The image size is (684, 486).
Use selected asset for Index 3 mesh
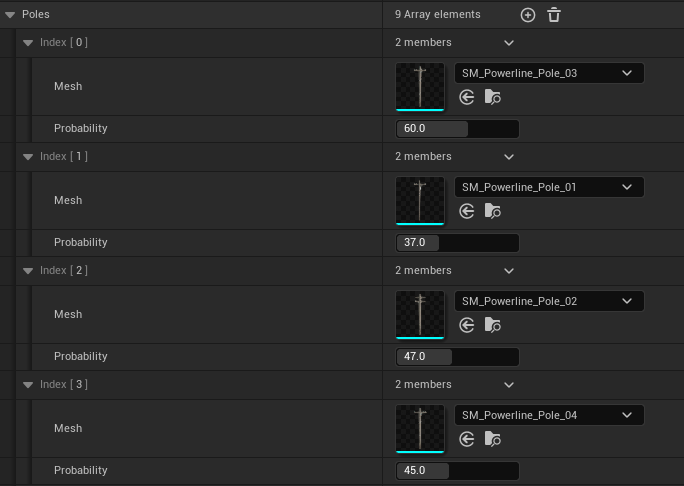[467, 439]
